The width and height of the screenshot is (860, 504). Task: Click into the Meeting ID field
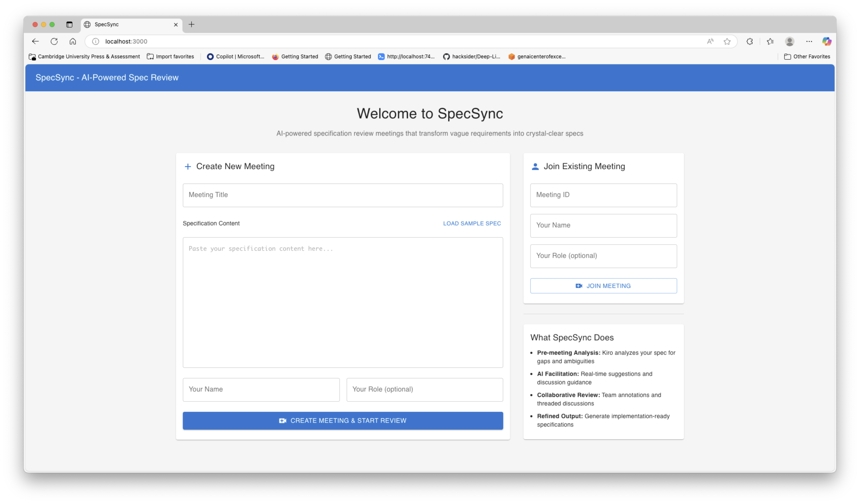pyautogui.click(x=603, y=195)
